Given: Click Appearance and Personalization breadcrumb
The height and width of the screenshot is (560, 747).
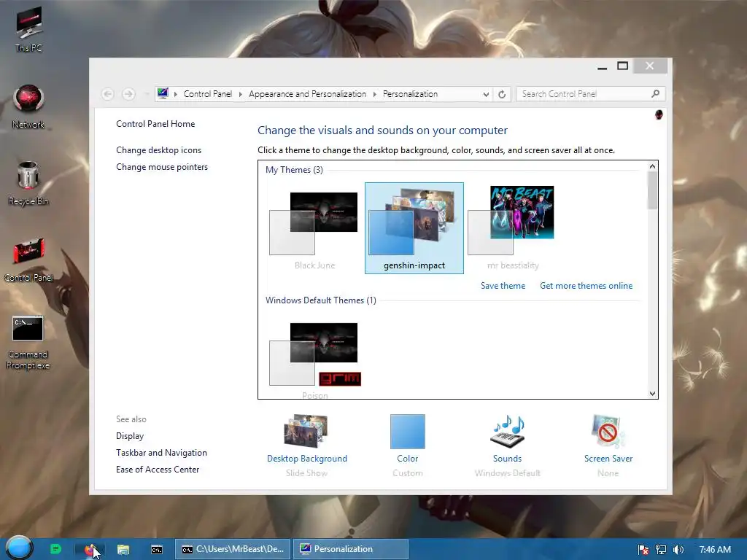Looking at the screenshot, I should [307, 94].
